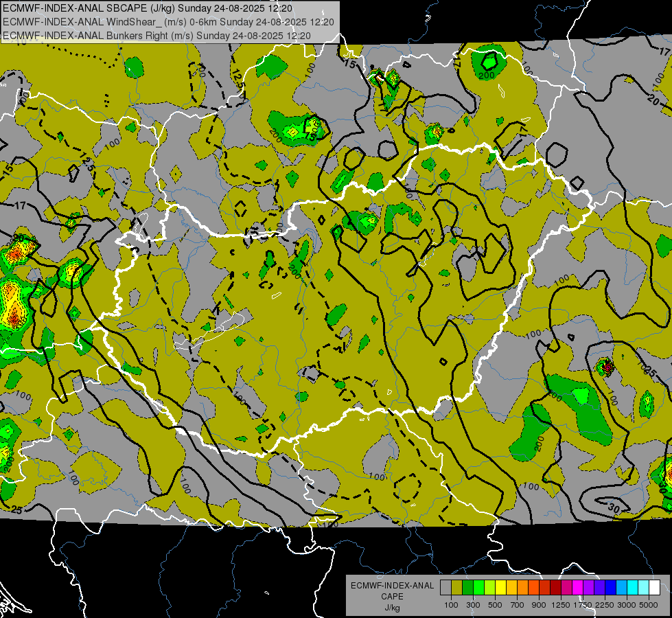Click the 2250 label on the legend
Screen dimensions: 672x618
(x=605, y=605)
